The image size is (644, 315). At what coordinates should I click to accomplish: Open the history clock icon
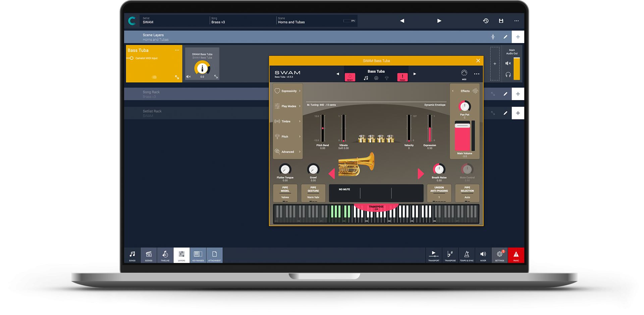pyautogui.click(x=486, y=21)
